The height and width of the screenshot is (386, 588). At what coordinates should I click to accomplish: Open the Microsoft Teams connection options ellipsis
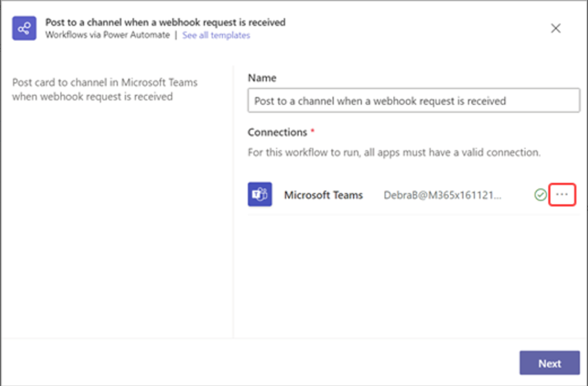click(562, 194)
